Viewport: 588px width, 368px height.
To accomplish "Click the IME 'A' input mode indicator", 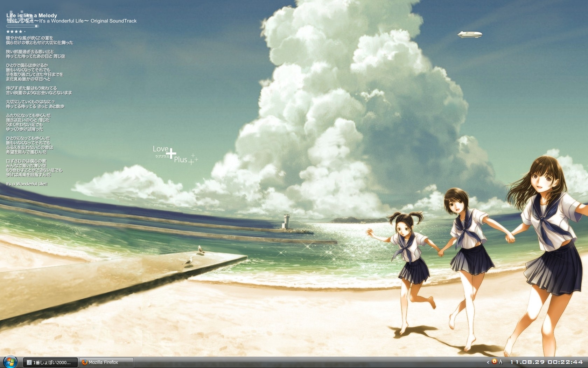I will click(x=501, y=362).
